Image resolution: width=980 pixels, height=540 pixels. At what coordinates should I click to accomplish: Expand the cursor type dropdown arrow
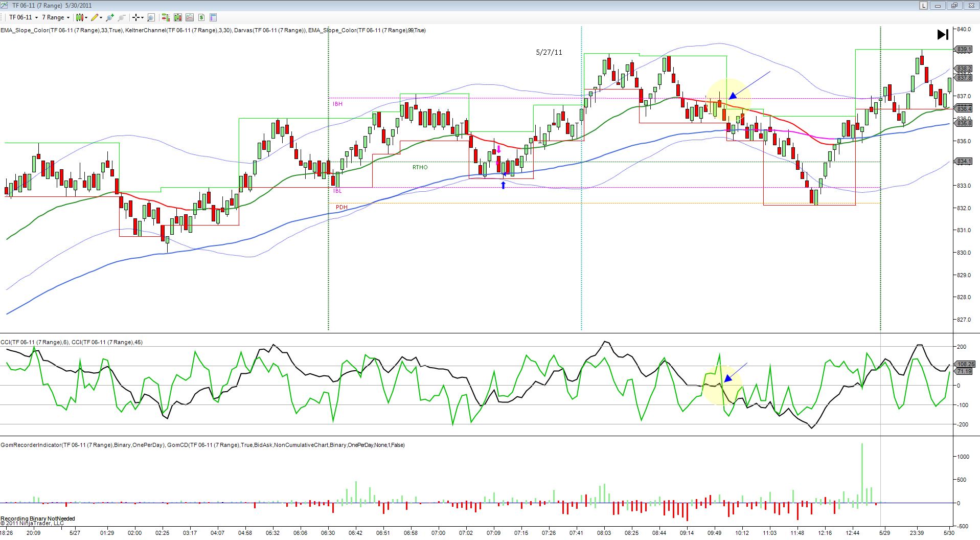pyautogui.click(x=143, y=17)
